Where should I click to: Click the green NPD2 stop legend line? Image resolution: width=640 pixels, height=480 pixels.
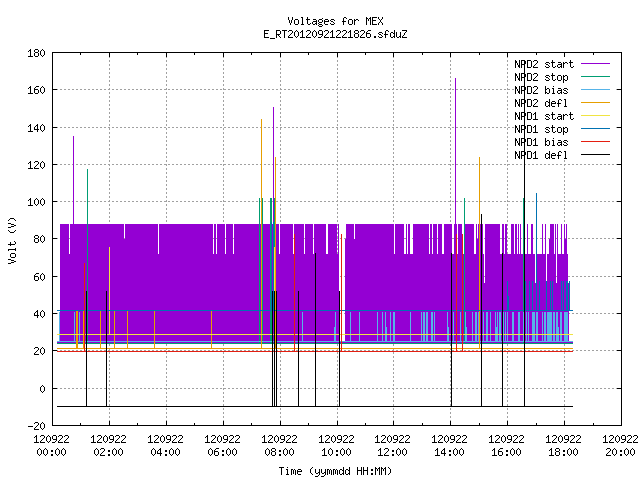(595, 77)
